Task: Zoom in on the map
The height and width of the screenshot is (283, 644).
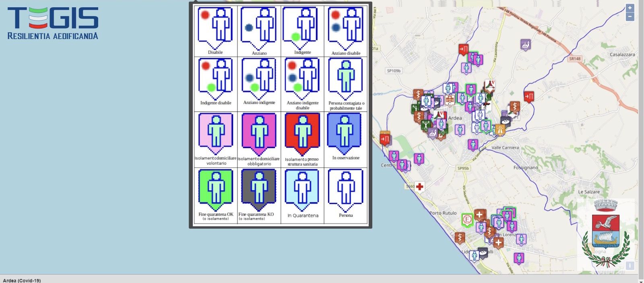Action: (630, 8)
